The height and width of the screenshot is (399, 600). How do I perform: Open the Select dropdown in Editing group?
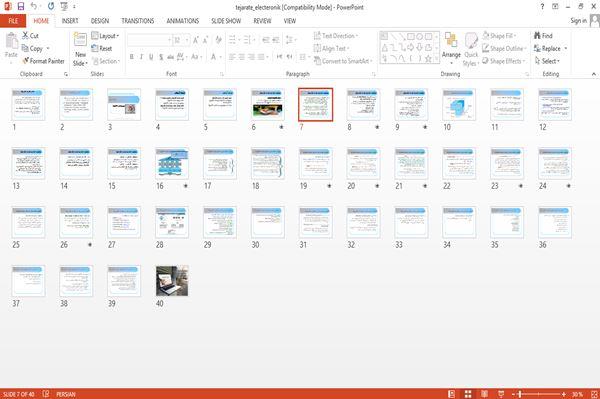pos(547,61)
